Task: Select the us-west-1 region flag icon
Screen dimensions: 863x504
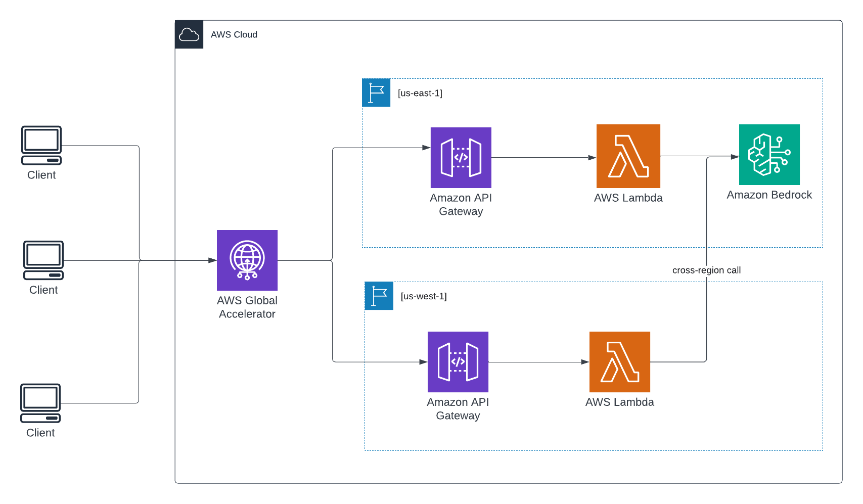Action: pyautogui.click(x=379, y=296)
